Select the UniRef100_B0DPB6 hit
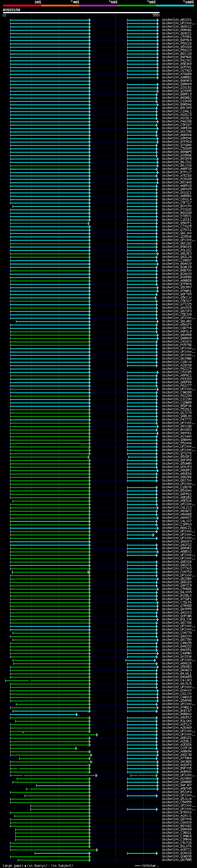The image size is (197, 868). click(x=176, y=277)
